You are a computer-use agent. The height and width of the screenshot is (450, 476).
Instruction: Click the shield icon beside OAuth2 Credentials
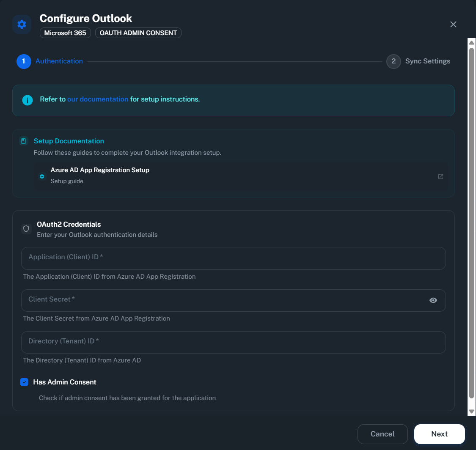click(x=26, y=229)
